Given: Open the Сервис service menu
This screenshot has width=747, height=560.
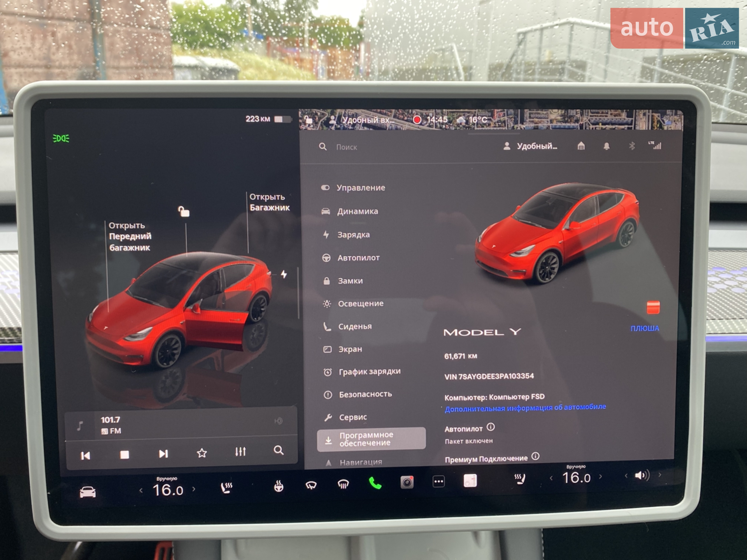Looking at the screenshot, I should click(x=345, y=417).
